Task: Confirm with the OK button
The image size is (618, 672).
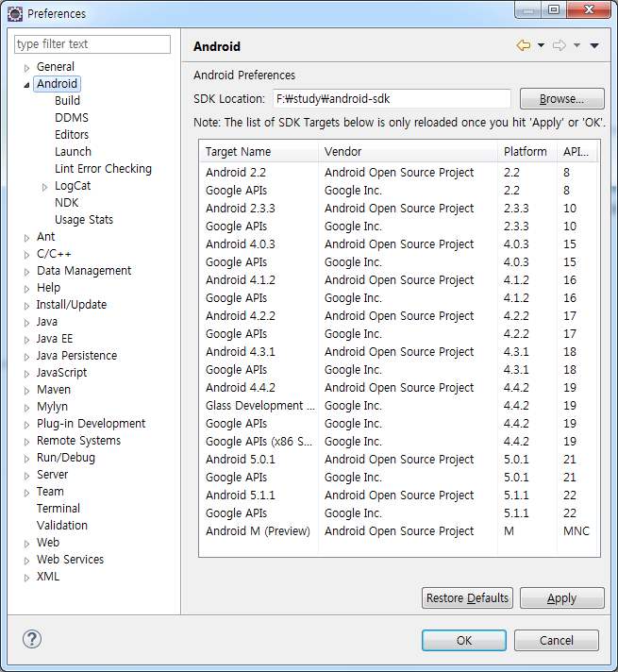Action: point(464,640)
